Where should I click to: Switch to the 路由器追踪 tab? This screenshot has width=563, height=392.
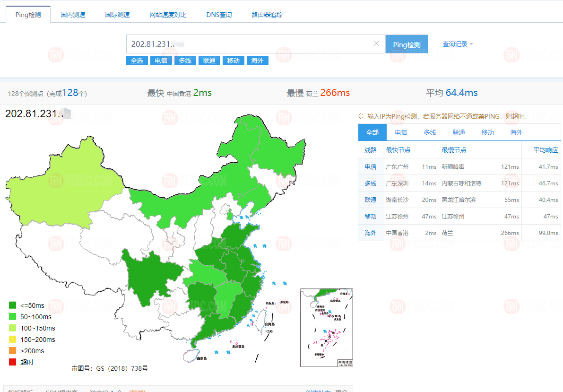point(267,15)
